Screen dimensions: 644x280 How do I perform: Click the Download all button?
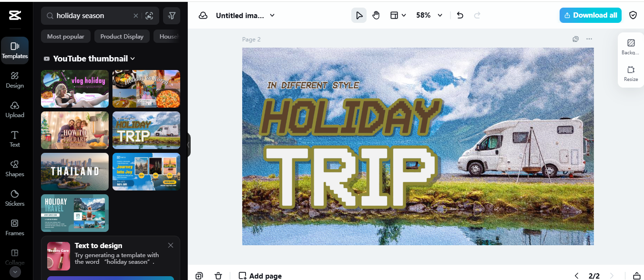591,15
